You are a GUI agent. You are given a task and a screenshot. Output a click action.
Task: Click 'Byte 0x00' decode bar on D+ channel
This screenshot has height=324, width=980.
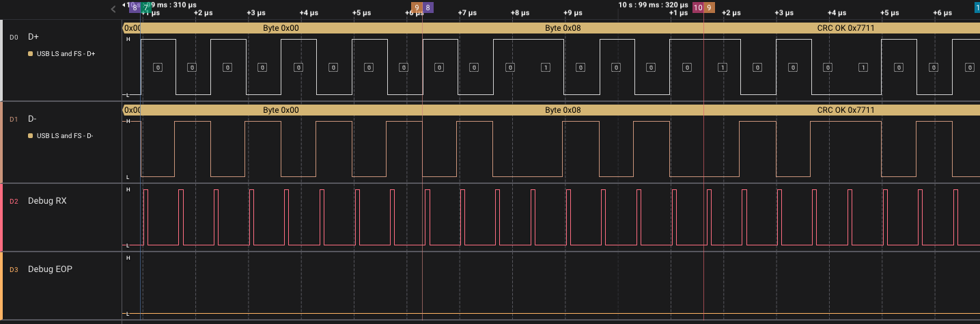(281, 28)
